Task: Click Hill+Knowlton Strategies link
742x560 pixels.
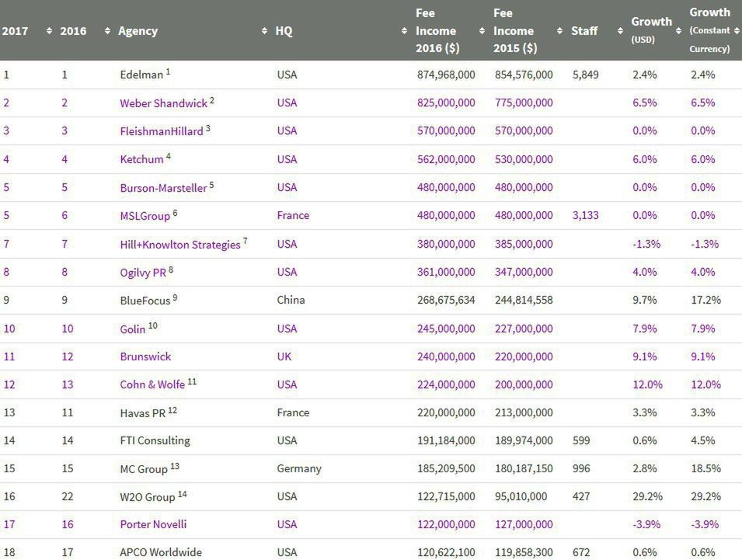Action: coord(179,244)
